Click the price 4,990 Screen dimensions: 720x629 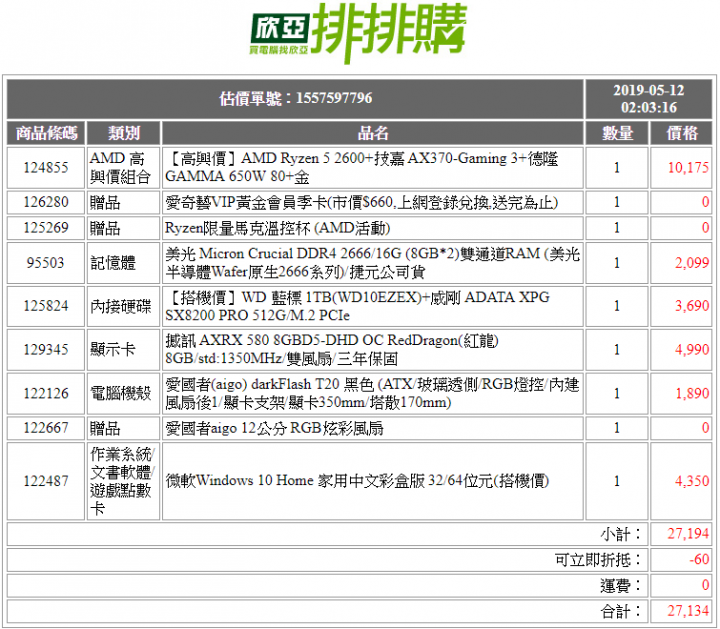692,350
